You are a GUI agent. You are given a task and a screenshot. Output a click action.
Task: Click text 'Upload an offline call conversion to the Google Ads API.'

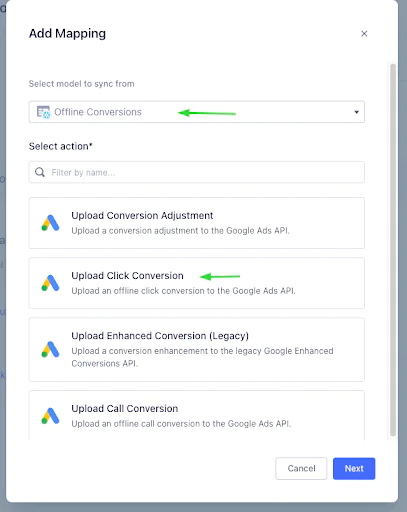click(x=181, y=424)
